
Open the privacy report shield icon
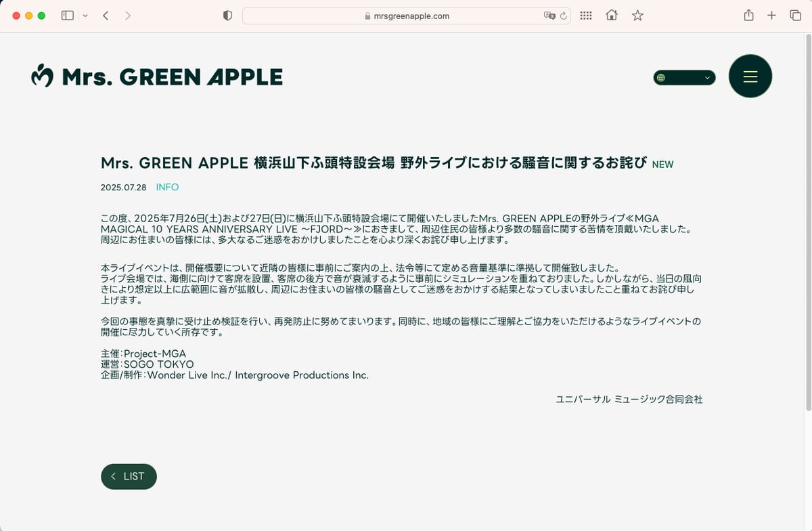point(227,16)
